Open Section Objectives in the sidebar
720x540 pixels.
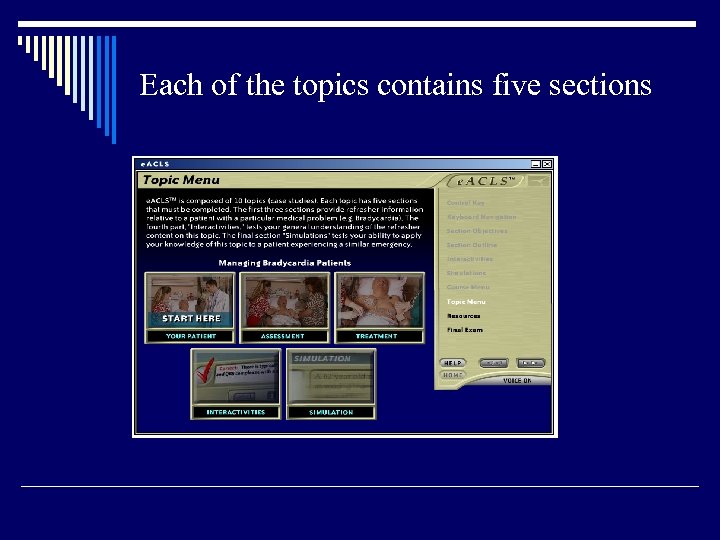point(477,231)
